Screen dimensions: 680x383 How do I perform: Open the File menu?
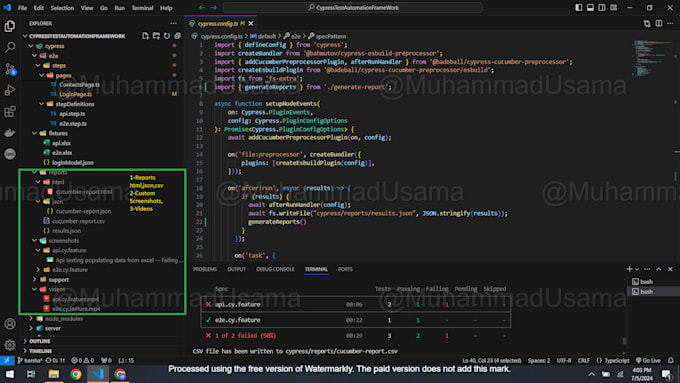click(x=22, y=8)
